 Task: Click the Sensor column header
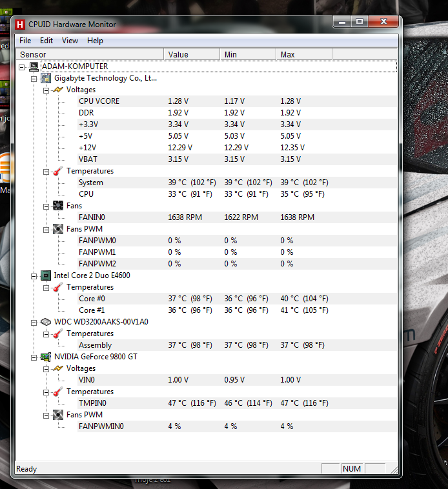coord(90,54)
